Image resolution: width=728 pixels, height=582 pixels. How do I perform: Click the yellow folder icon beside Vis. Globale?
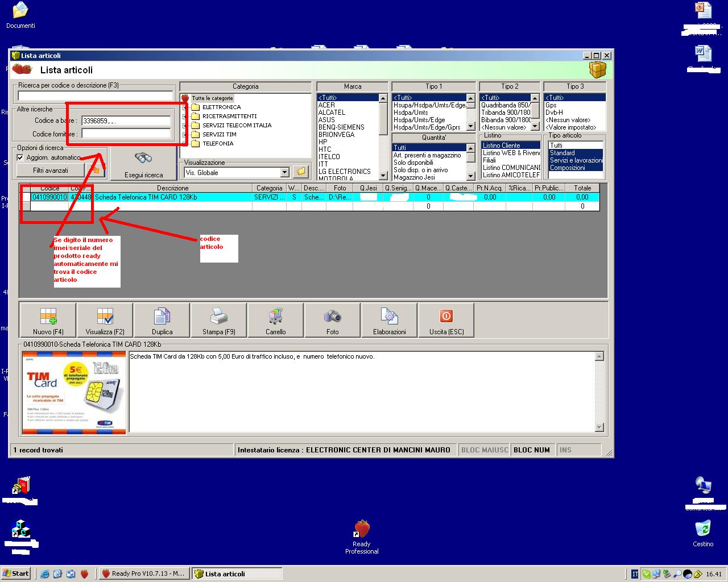pos(301,172)
